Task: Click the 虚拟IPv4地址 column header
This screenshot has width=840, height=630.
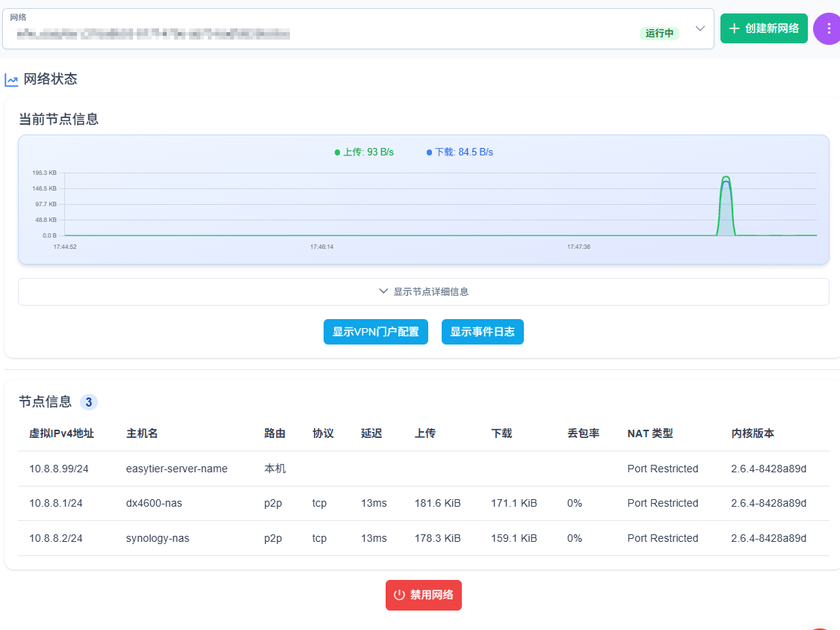Action: (x=61, y=433)
